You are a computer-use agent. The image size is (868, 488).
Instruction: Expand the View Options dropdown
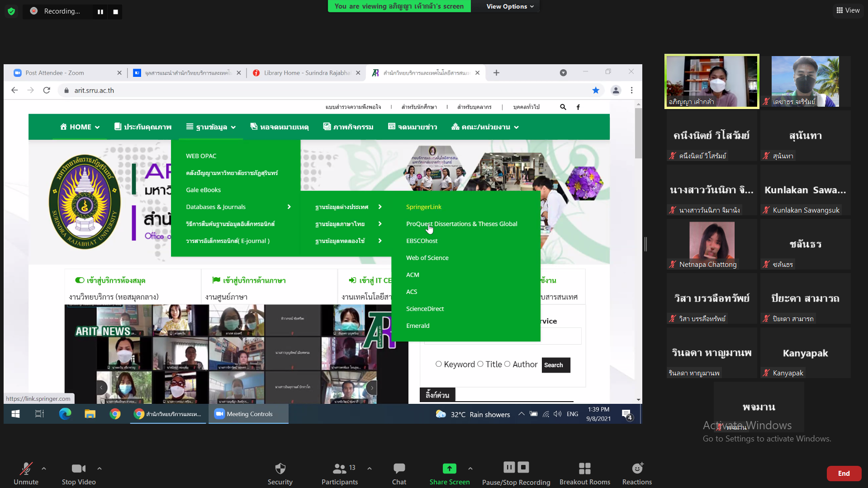pos(510,6)
